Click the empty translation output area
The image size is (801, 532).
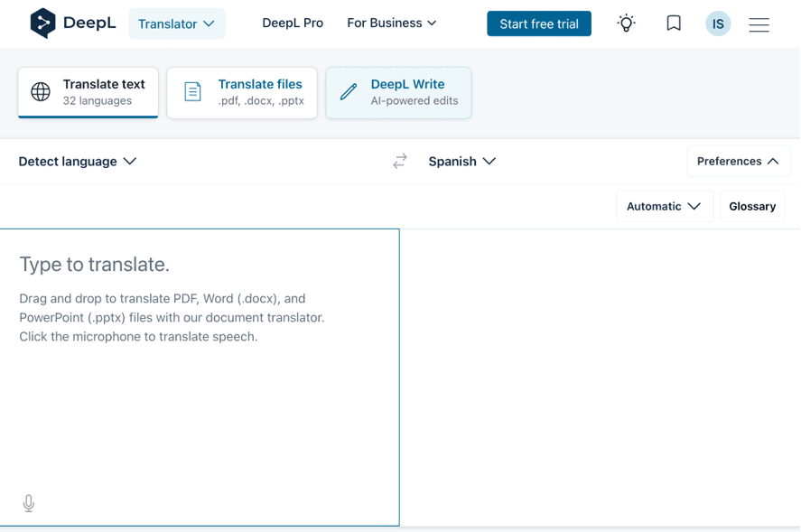click(x=600, y=378)
